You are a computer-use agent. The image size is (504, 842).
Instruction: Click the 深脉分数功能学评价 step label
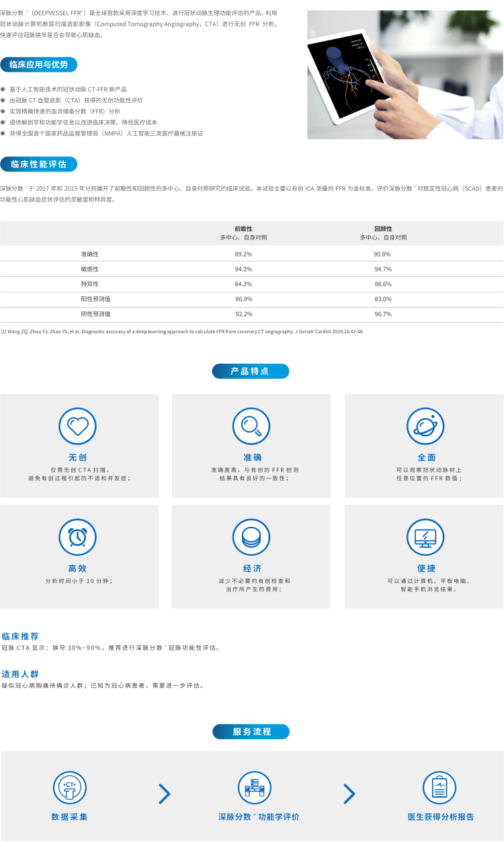[x=259, y=817]
